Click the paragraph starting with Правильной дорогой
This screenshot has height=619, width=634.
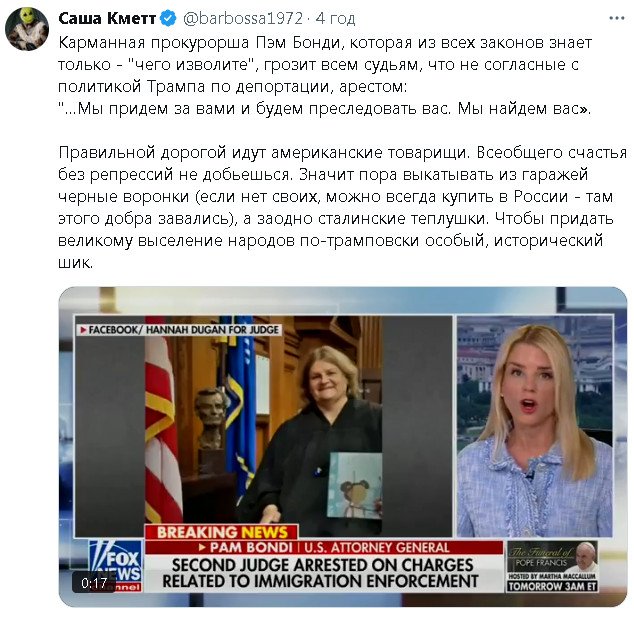[x=343, y=207]
